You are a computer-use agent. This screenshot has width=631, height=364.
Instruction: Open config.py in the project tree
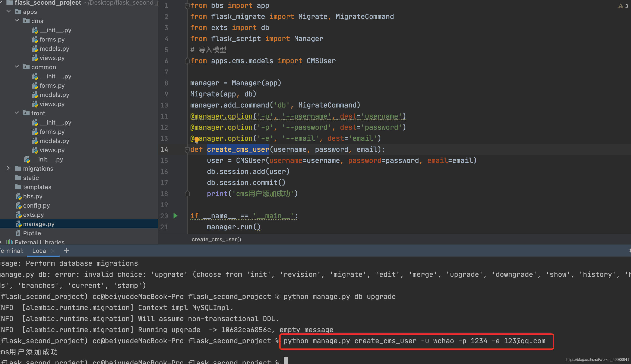coord(33,206)
